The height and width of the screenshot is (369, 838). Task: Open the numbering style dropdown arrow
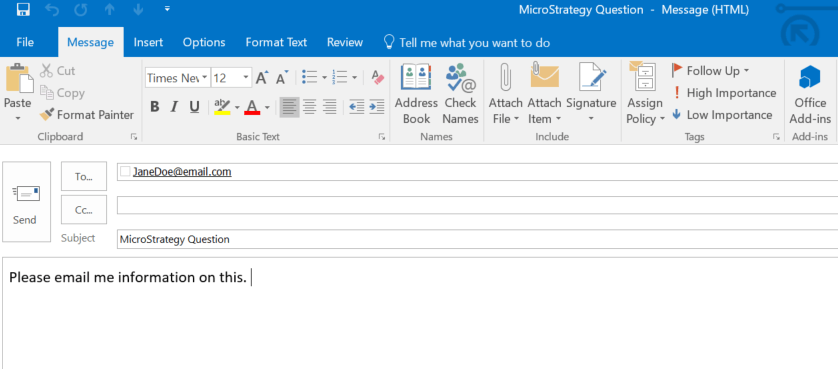354,78
